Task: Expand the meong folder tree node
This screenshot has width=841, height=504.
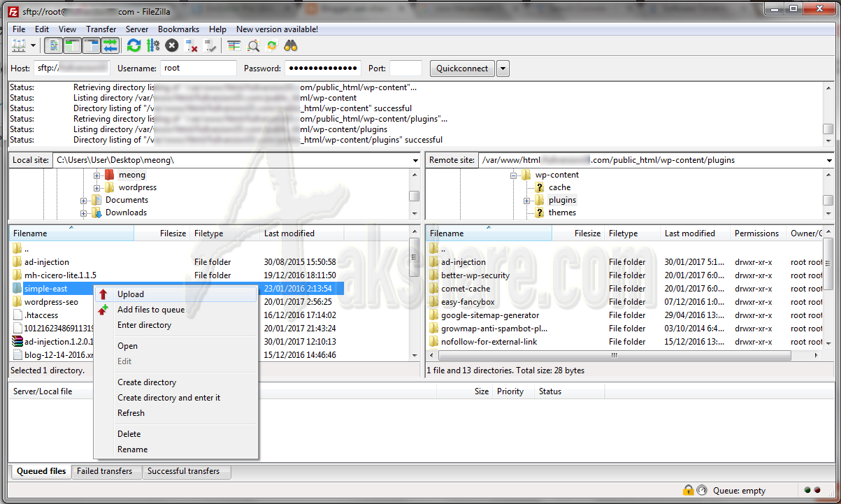Action: point(97,175)
